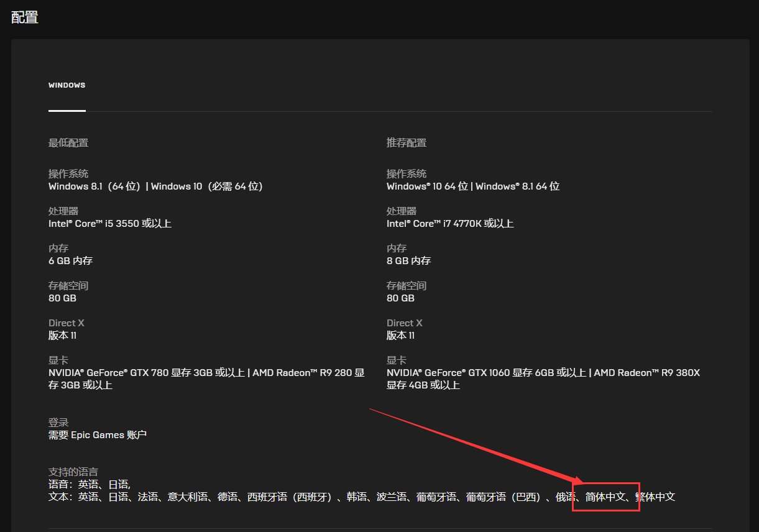
Task: Click the 登录 label
Action: click(58, 423)
